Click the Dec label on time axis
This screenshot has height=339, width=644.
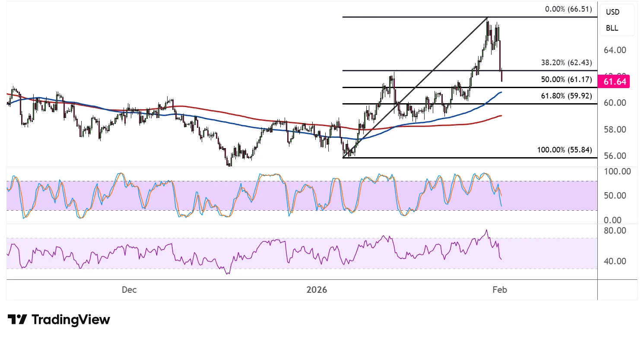coord(129,290)
